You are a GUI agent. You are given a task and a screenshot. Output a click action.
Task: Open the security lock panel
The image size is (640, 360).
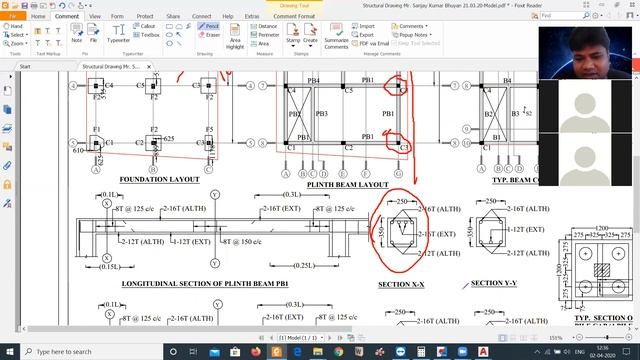pyautogui.click(x=7, y=184)
